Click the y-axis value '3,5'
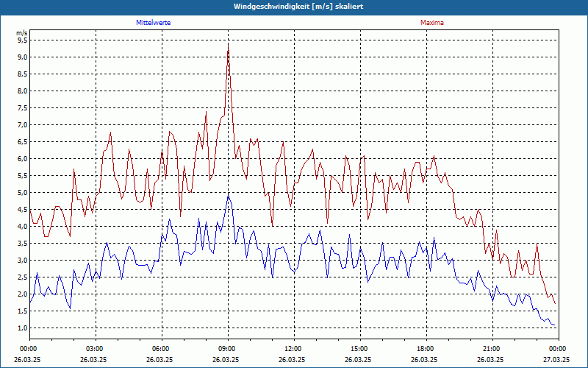This screenshot has width=588, height=368. [x=22, y=243]
